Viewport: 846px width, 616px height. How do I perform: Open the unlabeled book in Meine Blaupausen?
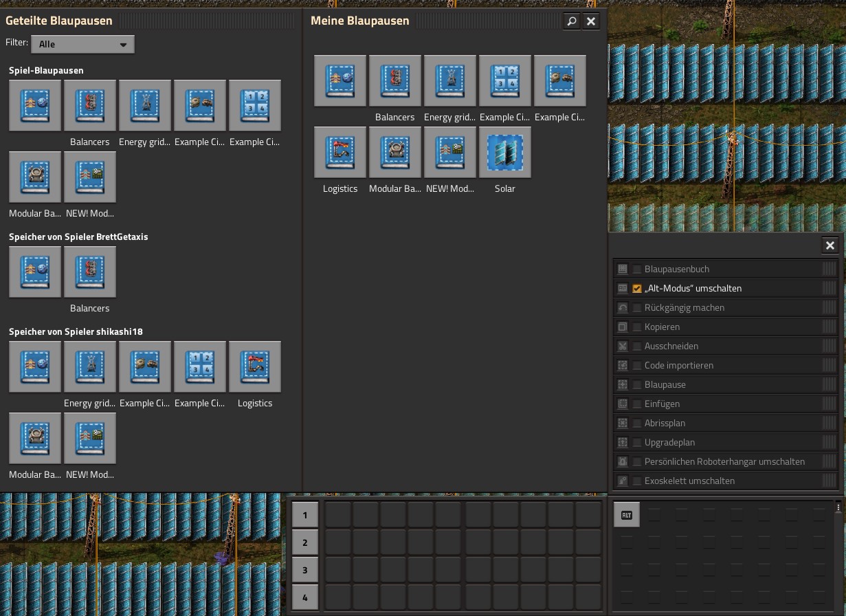(x=340, y=80)
